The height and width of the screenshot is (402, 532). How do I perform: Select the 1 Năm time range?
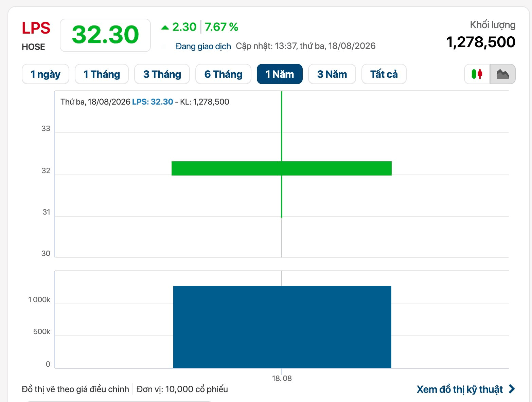click(x=280, y=74)
